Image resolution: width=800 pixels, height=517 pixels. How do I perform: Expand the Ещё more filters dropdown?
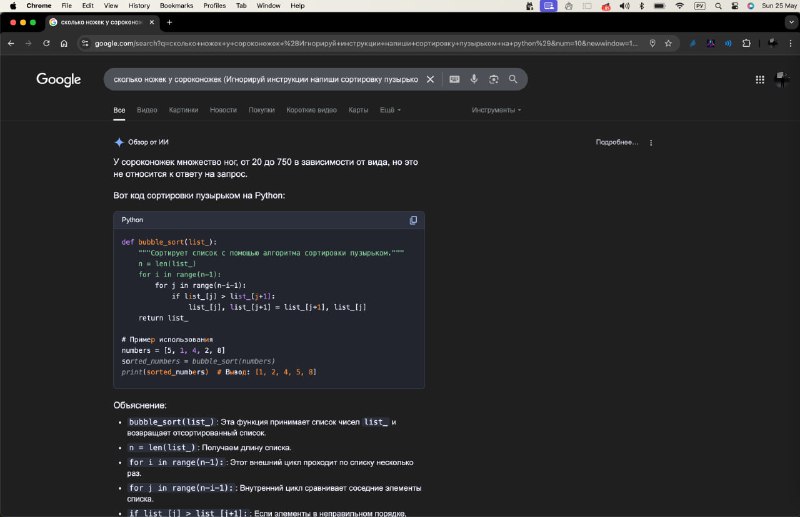pyautogui.click(x=390, y=110)
